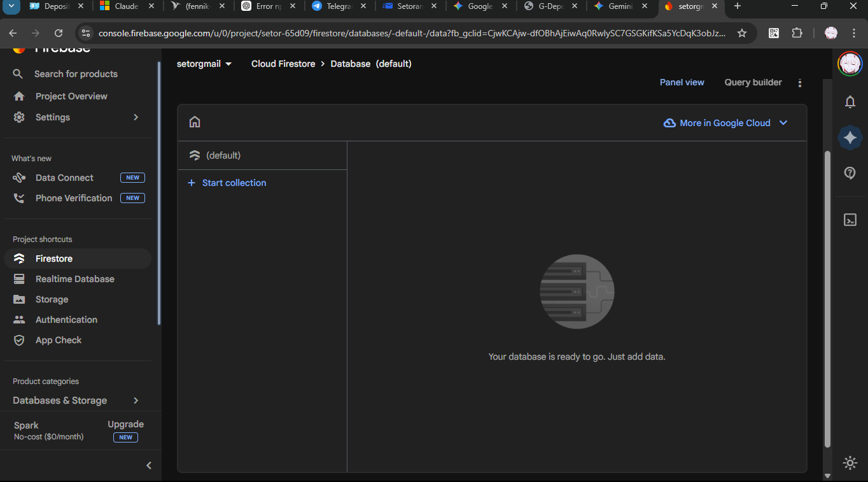Image resolution: width=868 pixels, height=482 pixels.
Task: Open the notifications bell icon
Action: 850,102
